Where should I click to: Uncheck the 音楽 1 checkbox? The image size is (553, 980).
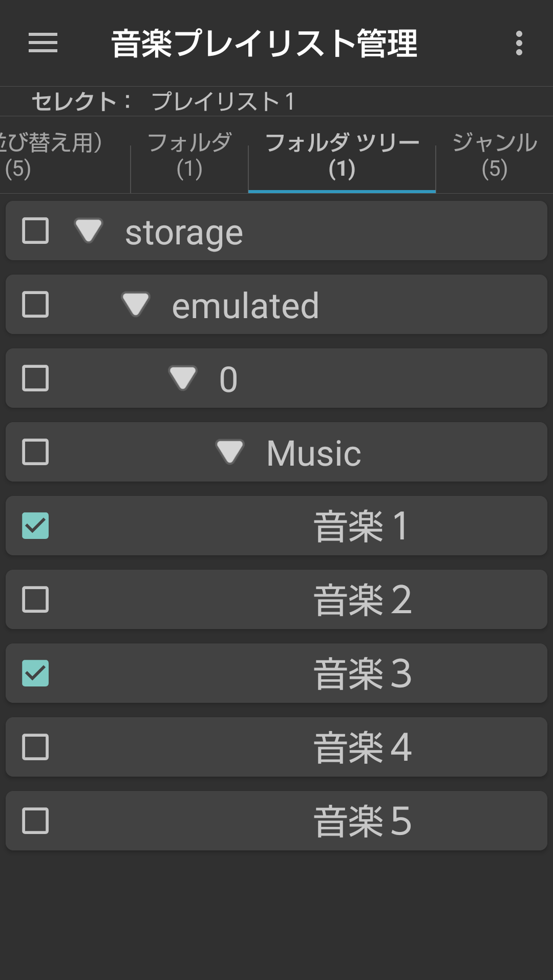[x=35, y=526]
